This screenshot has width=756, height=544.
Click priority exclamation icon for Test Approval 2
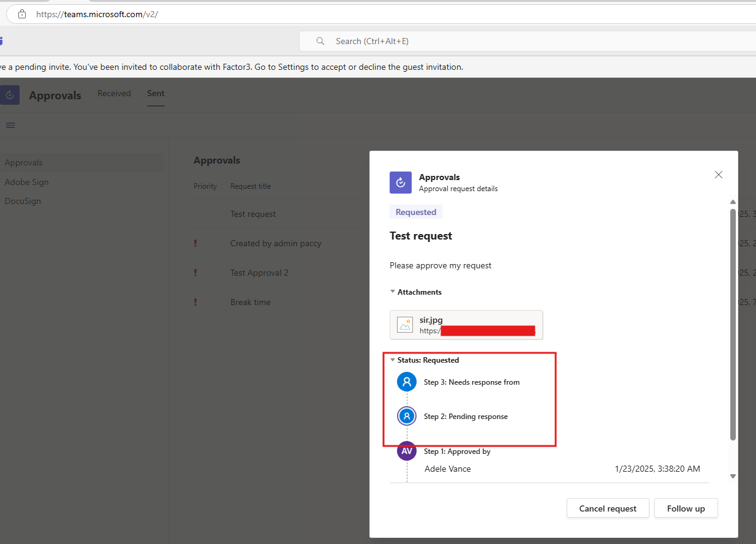tap(195, 273)
